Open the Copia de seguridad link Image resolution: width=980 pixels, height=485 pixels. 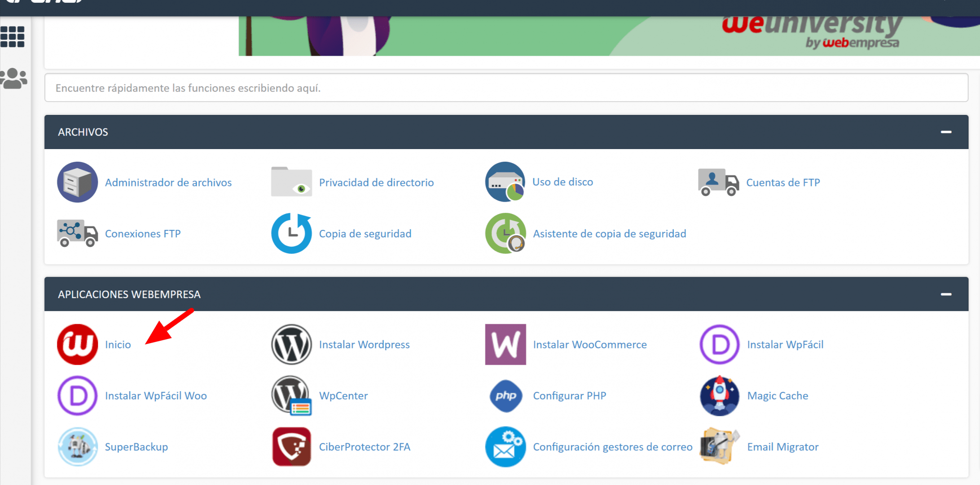tap(365, 234)
